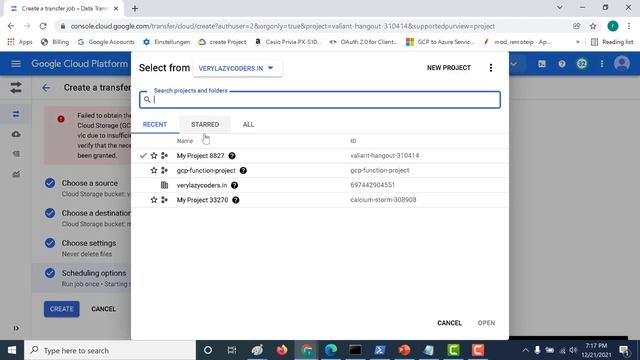640x360 pixels.
Task: Open the Google Cloud navigation hamburger menu
Action: [16, 64]
